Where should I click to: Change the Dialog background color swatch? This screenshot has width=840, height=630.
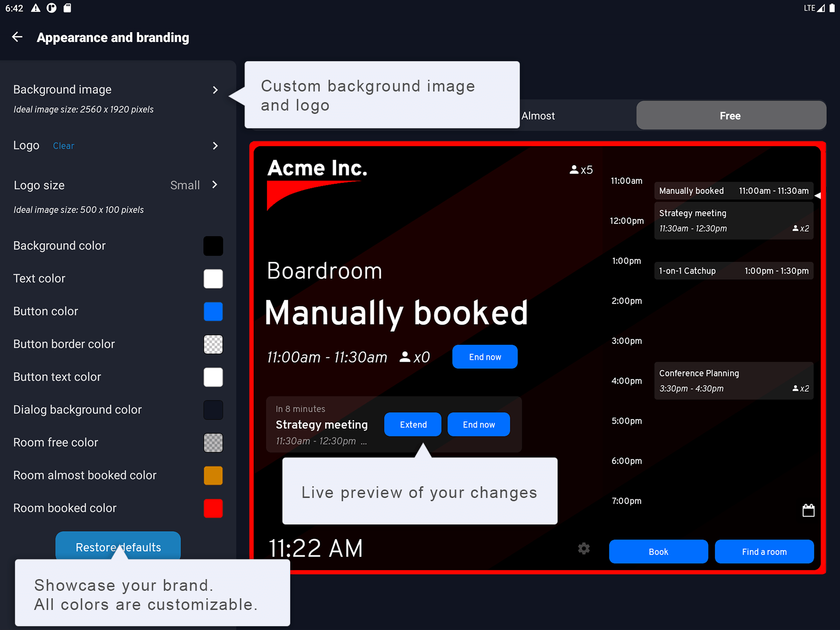click(213, 410)
